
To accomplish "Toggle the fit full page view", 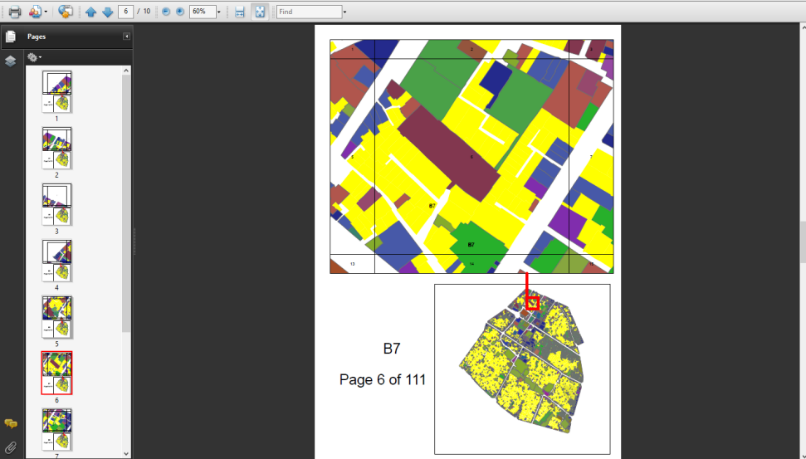I will pyautogui.click(x=260, y=12).
